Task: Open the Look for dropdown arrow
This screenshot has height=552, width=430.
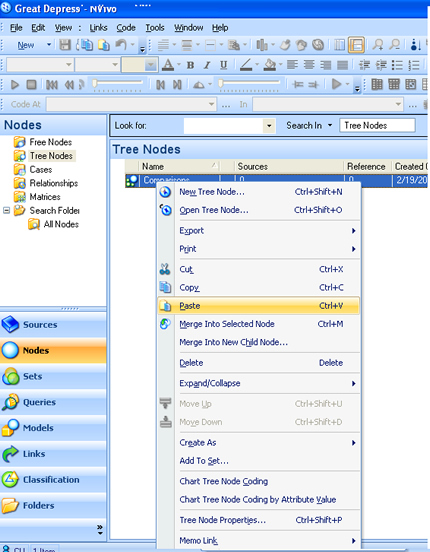Action: 269,126
